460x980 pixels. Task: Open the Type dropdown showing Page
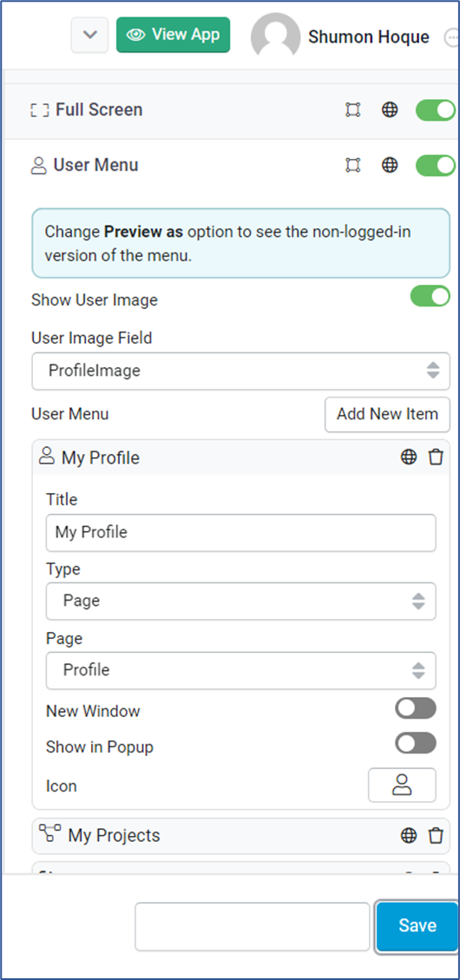click(x=240, y=602)
